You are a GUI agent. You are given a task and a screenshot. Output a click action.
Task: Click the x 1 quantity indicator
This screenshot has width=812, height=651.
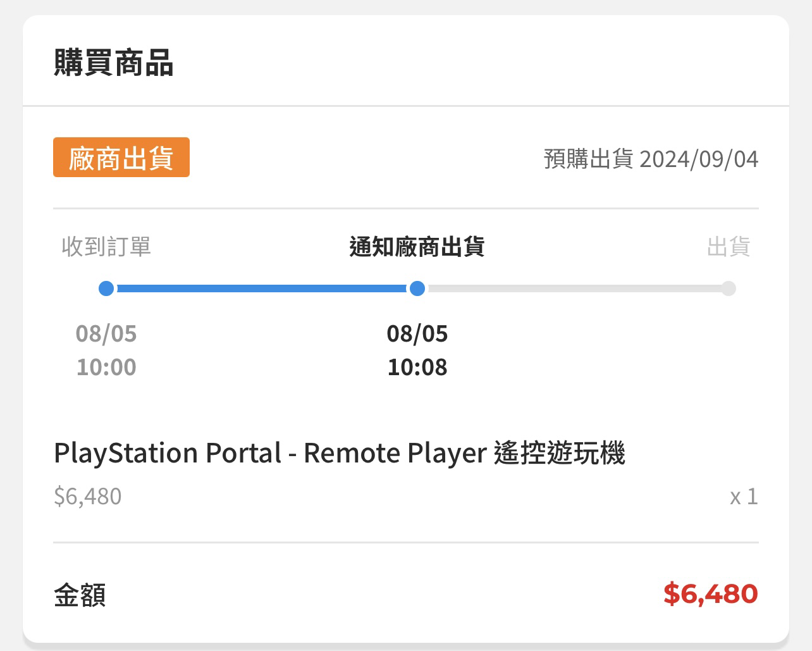tap(743, 496)
